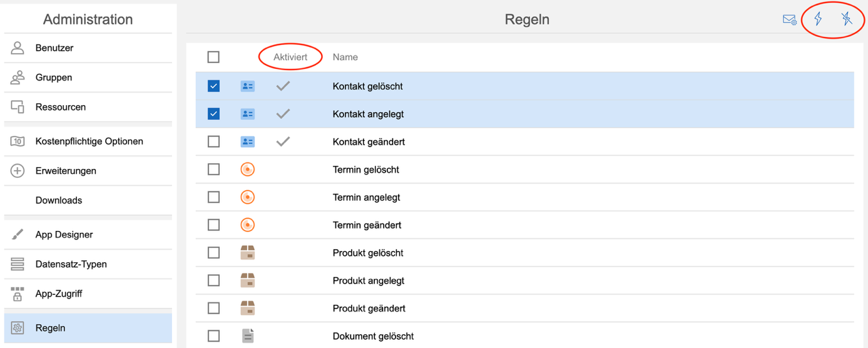Open the email settings envelope icon
The width and height of the screenshot is (868, 348).
[789, 19]
